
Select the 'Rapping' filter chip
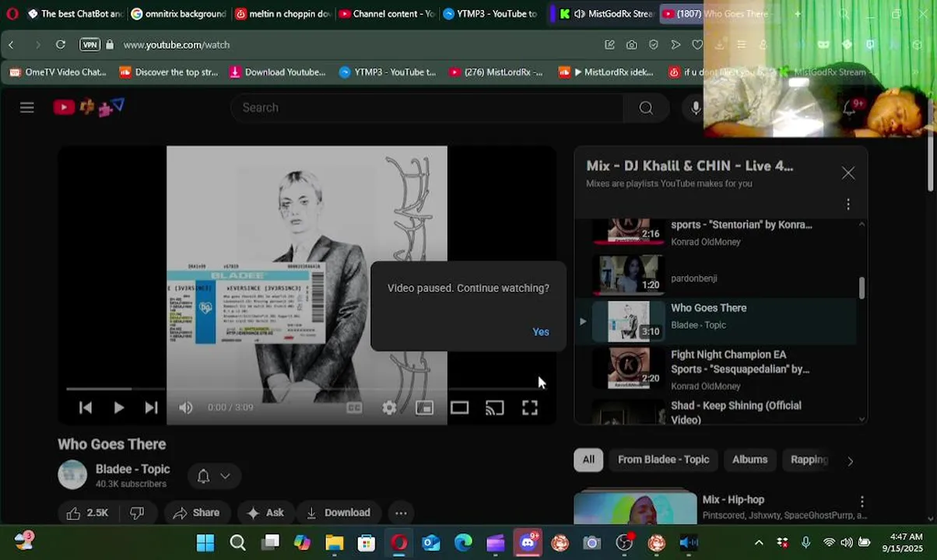coord(809,460)
